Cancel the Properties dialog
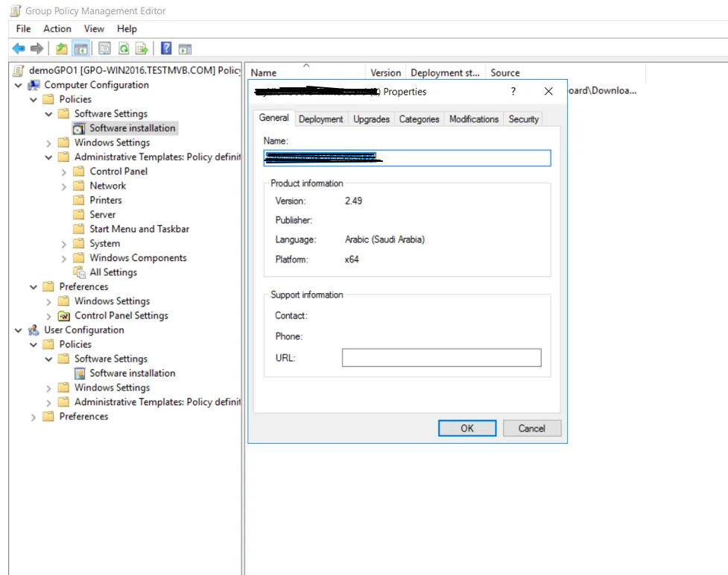 tap(531, 428)
